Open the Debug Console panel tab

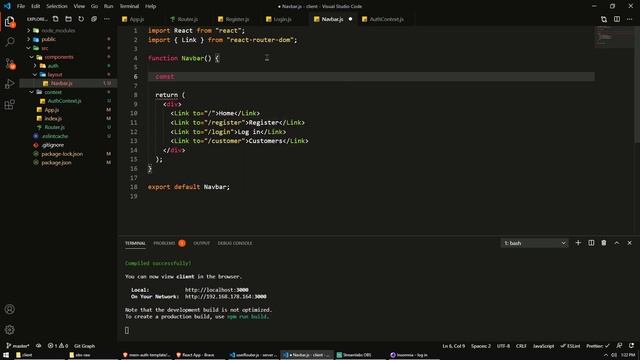pyautogui.click(x=235, y=243)
